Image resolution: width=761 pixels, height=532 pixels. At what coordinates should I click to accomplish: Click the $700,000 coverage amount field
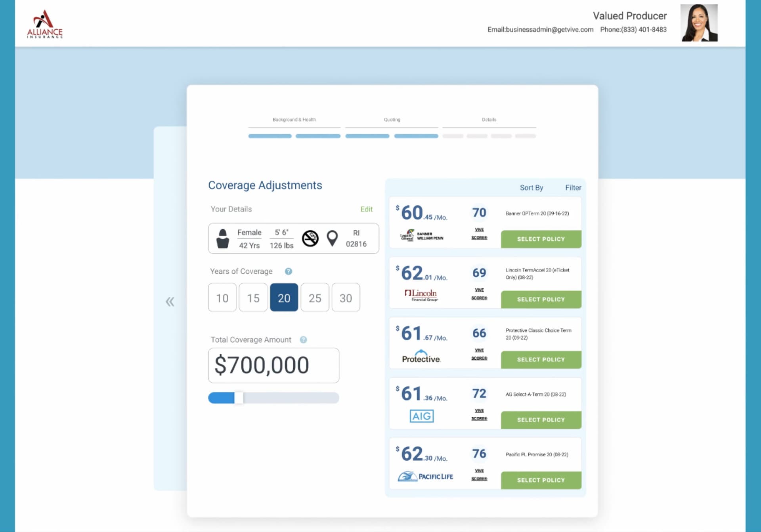coord(273,365)
